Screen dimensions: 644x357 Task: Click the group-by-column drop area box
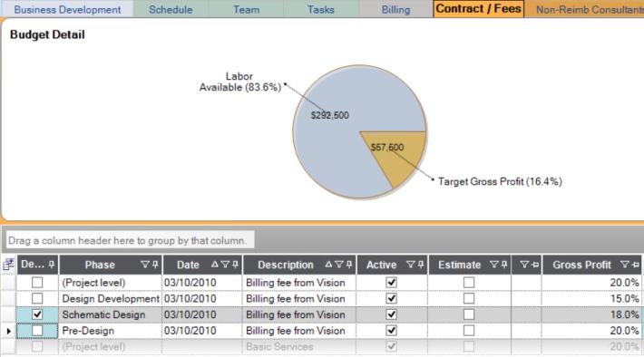coord(130,240)
